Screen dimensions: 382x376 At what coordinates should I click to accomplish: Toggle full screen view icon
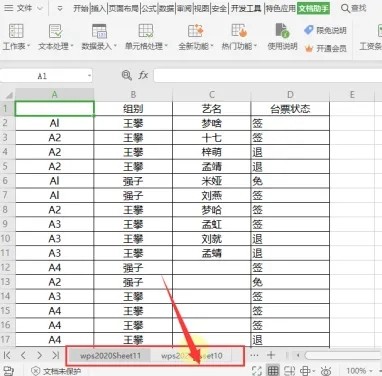click(257, 371)
